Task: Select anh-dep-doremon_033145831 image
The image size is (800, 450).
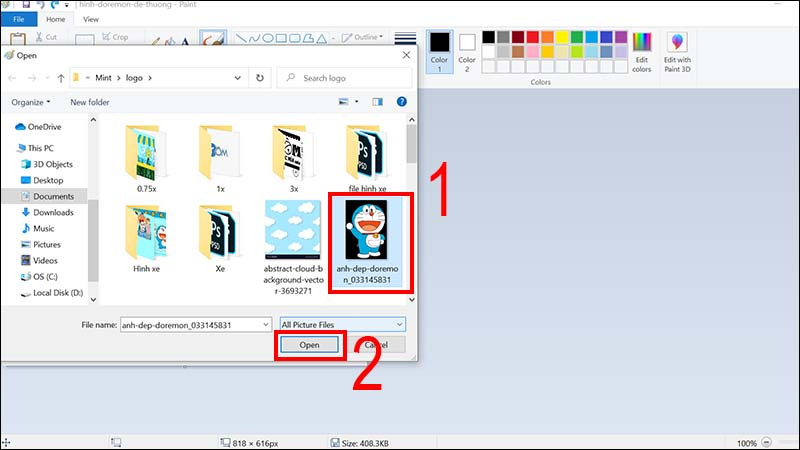Action: pos(367,242)
